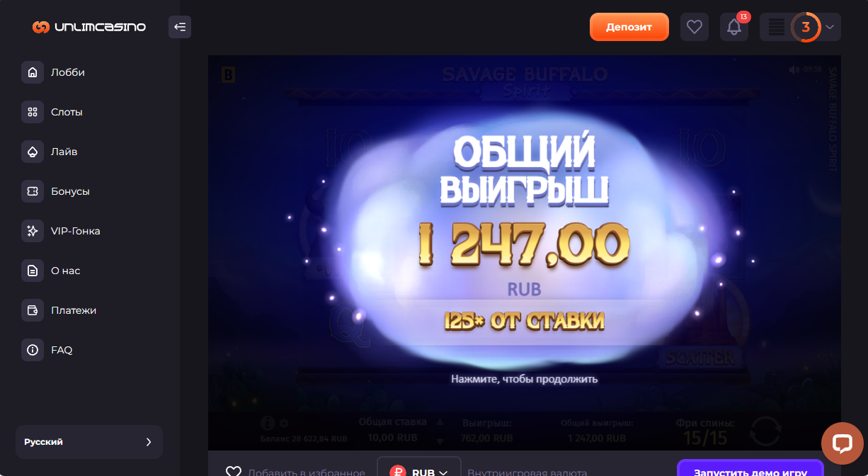Open the live chat bubble icon
The image size is (868, 476).
[843, 444]
